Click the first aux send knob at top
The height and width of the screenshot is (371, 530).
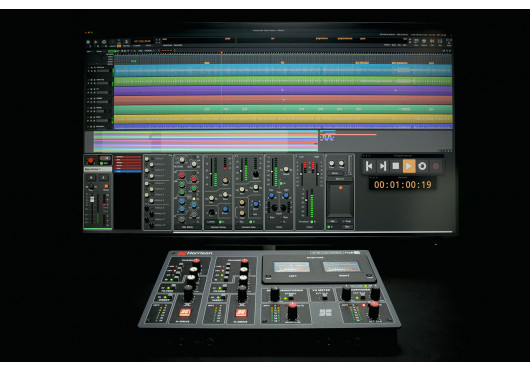click(x=147, y=159)
